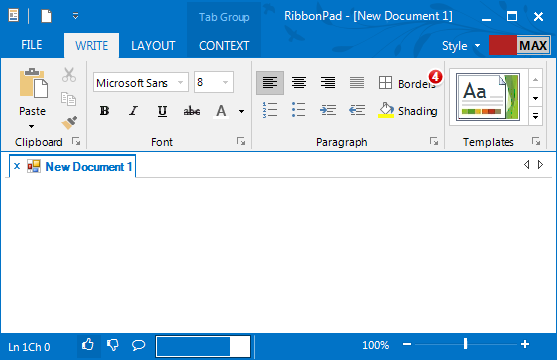Click the 100% zoom level
This screenshot has height=360, width=557.
375,345
